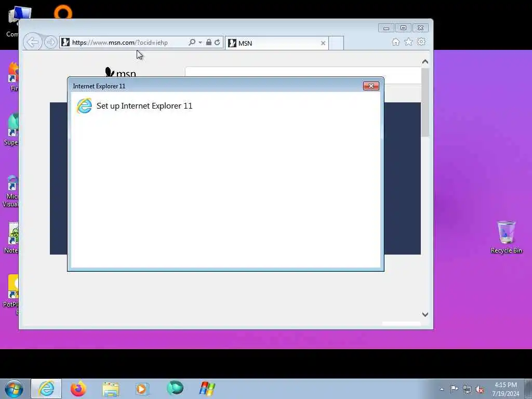Screen dimensions: 532x399
Task: Select the Firefox shortcut on the desktop
Action: coord(14,77)
